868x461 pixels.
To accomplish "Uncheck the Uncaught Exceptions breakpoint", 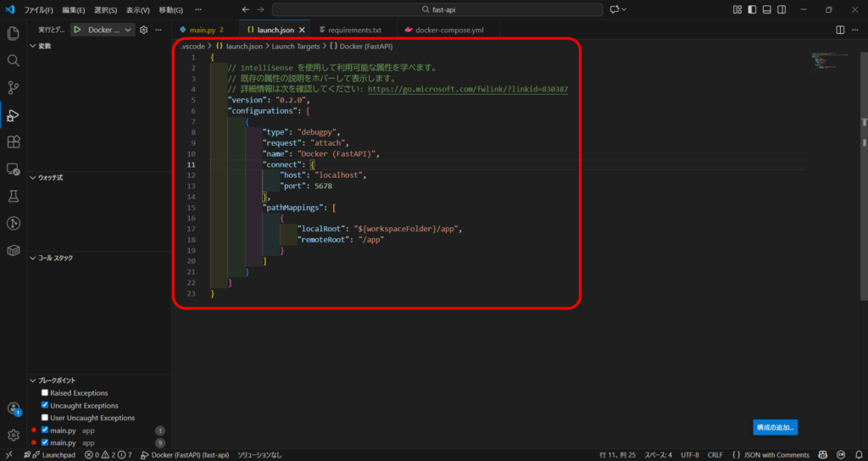I will click(45, 406).
